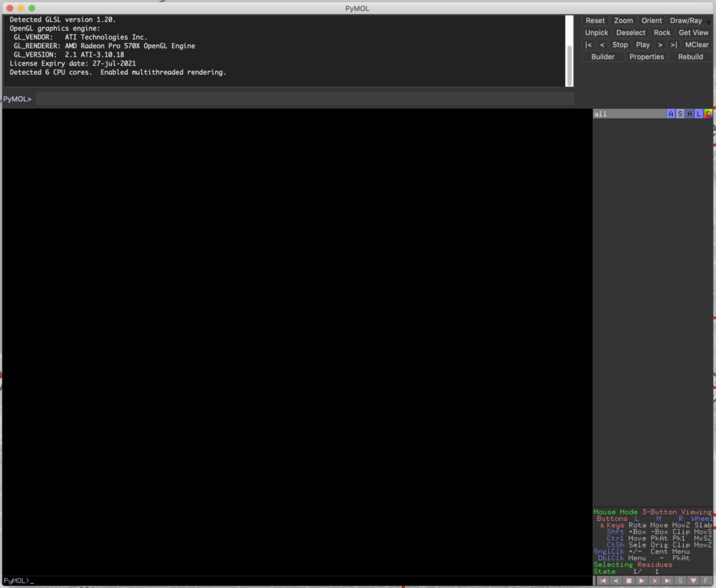Open the Builder panel
716x588 pixels.
pos(603,57)
